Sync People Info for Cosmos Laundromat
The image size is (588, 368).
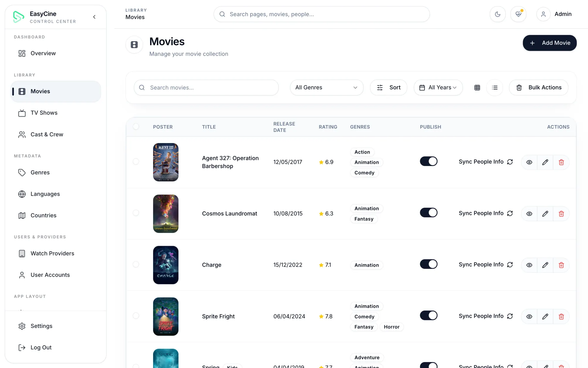click(x=486, y=213)
